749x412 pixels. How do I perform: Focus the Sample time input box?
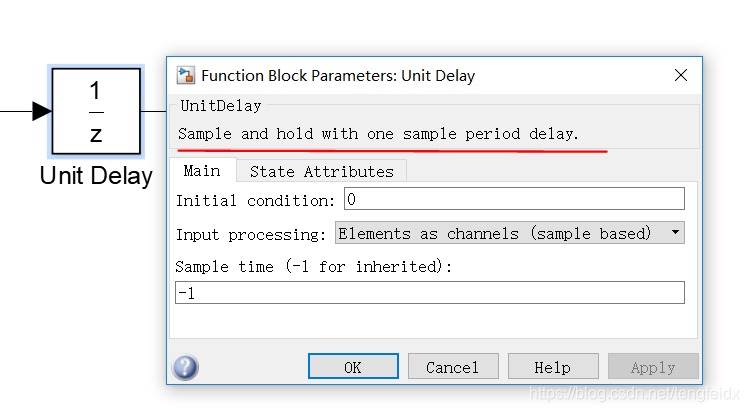point(430,293)
